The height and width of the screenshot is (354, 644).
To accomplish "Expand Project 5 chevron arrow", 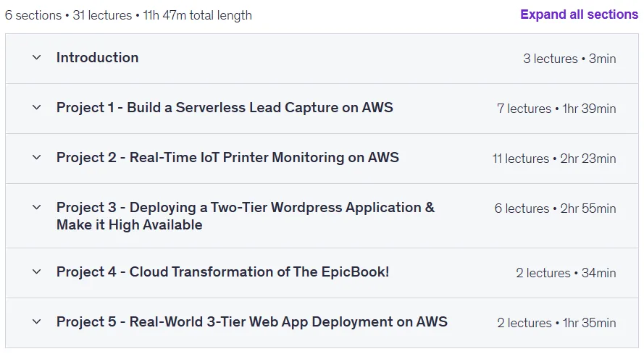I will [36, 321].
